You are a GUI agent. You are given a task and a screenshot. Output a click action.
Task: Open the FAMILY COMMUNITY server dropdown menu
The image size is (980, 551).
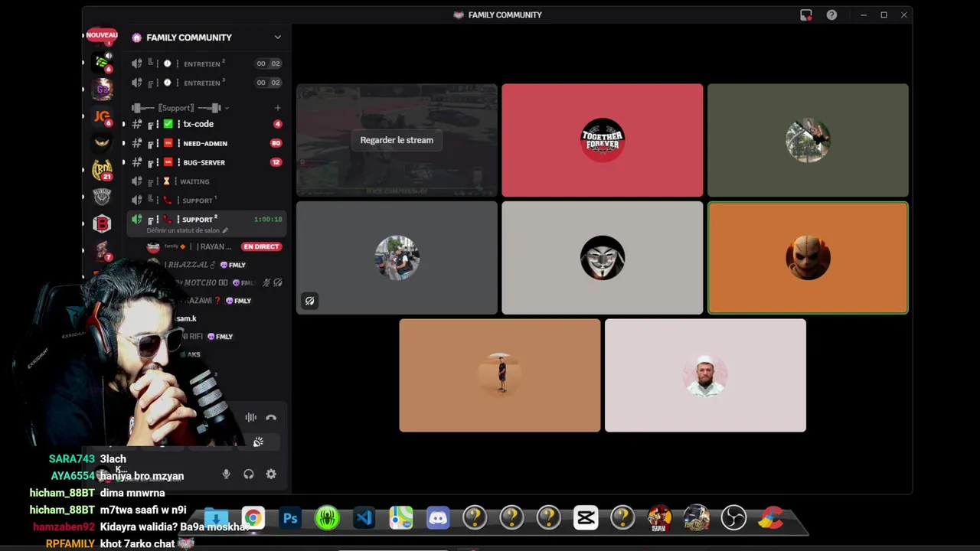click(278, 37)
